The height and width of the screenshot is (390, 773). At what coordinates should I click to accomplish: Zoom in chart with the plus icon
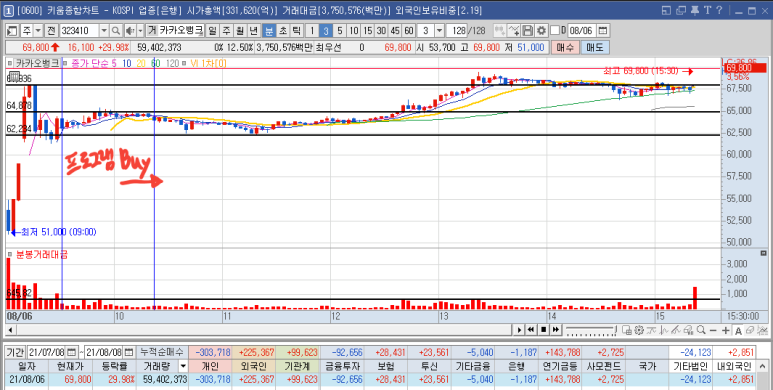pos(725,330)
